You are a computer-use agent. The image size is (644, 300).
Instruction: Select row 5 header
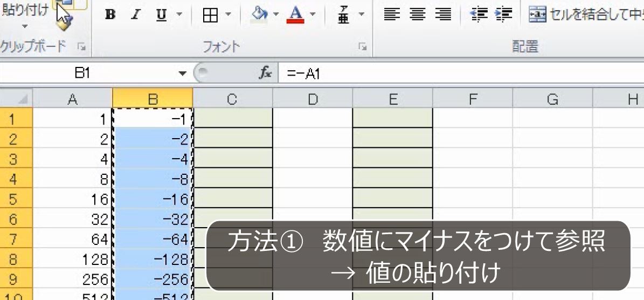coord(16,199)
